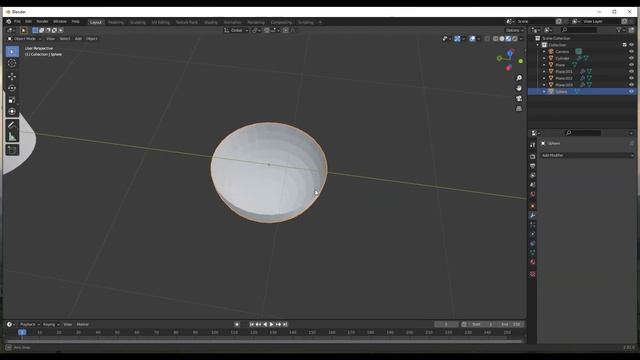Expand the Sphere tree item
This screenshot has height=360, width=640.
click(x=544, y=92)
